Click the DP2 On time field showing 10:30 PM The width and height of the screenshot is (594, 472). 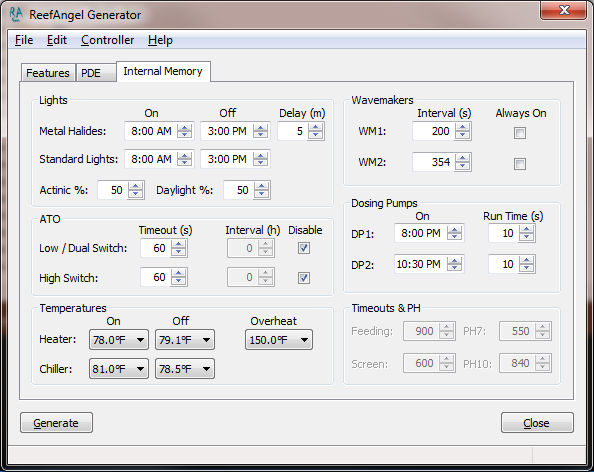click(421, 264)
